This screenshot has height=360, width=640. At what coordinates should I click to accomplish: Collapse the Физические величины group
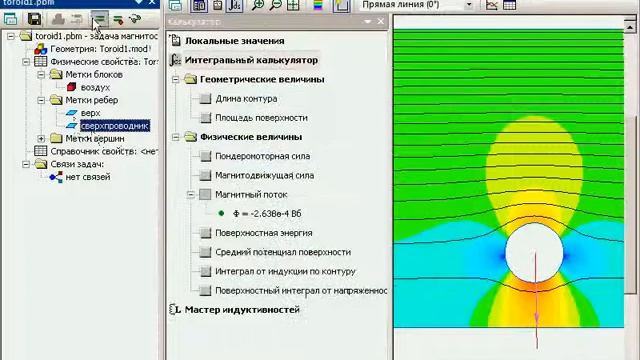click(176, 137)
